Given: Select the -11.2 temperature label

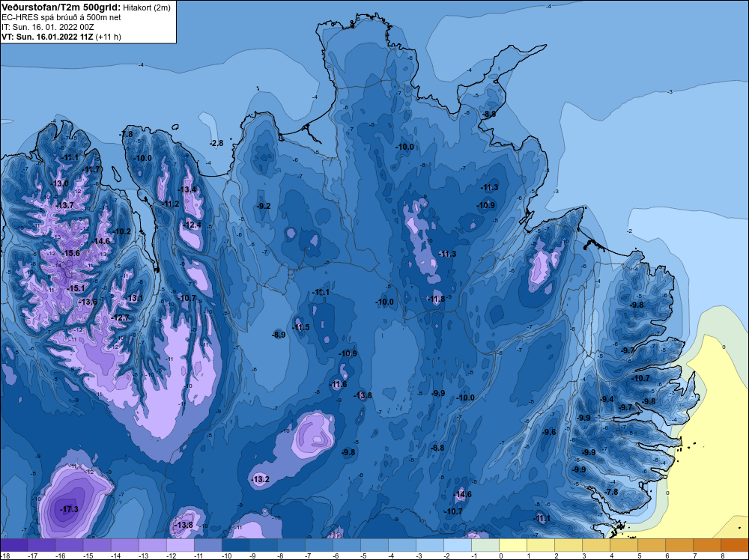Looking at the screenshot, I should point(170,204).
